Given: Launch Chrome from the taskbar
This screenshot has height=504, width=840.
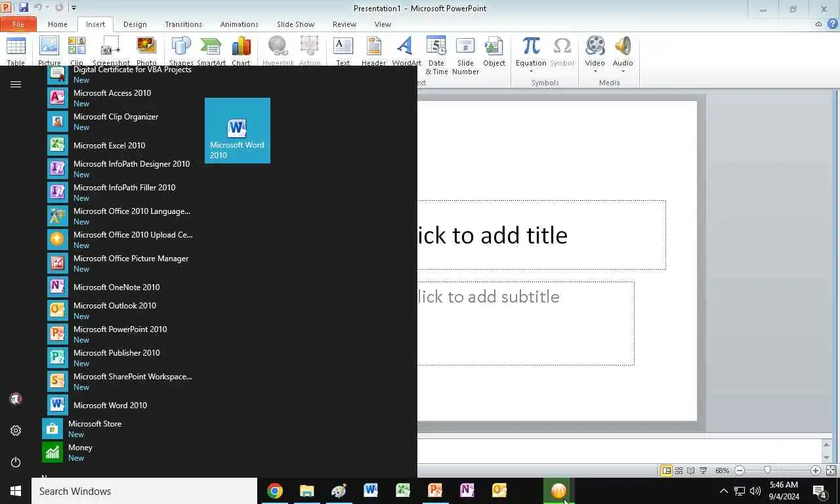Looking at the screenshot, I should tap(275, 491).
